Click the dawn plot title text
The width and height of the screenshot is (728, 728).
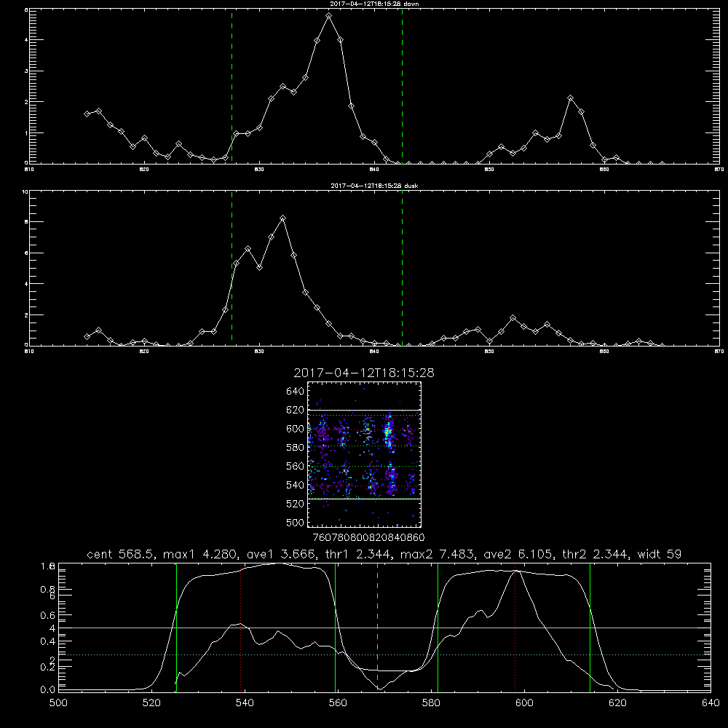click(x=374, y=4)
